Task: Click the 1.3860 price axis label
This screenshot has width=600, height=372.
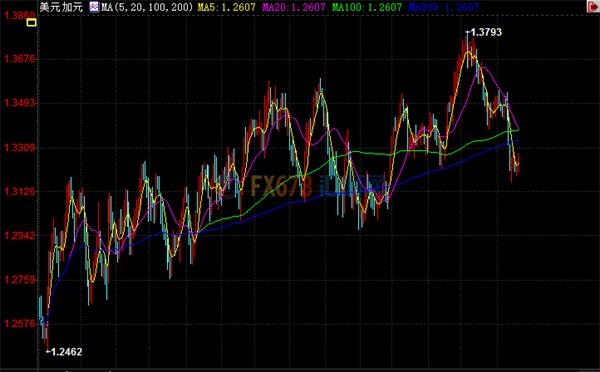Action: [20, 15]
